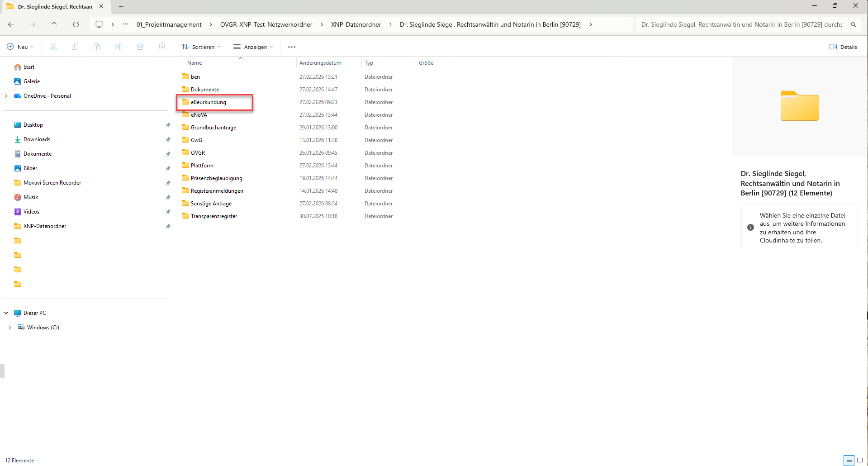The width and height of the screenshot is (868, 466).
Task: Switch to large thumbnails view icon
Action: click(860, 461)
